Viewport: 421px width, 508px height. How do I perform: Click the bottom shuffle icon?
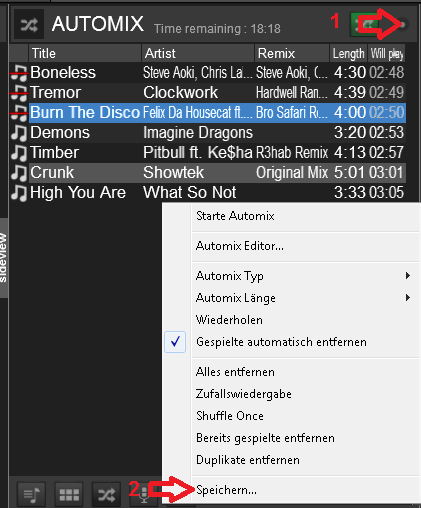point(106,495)
